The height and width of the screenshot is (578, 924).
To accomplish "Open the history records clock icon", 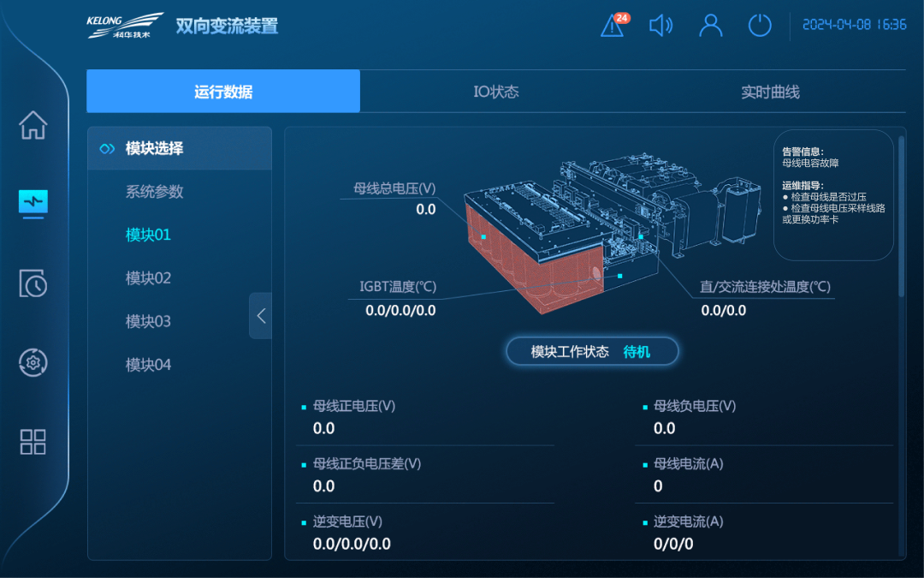I will (x=33, y=283).
